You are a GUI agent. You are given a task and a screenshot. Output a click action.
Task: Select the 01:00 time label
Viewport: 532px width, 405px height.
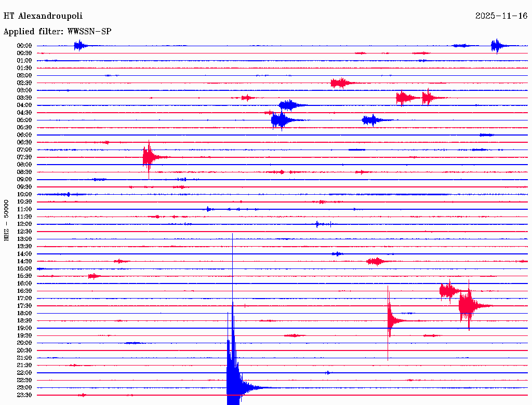(24, 61)
